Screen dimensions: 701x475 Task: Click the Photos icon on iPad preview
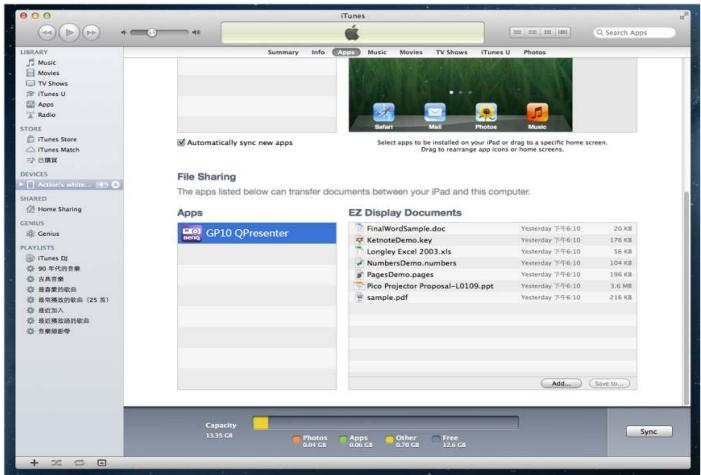tap(486, 113)
